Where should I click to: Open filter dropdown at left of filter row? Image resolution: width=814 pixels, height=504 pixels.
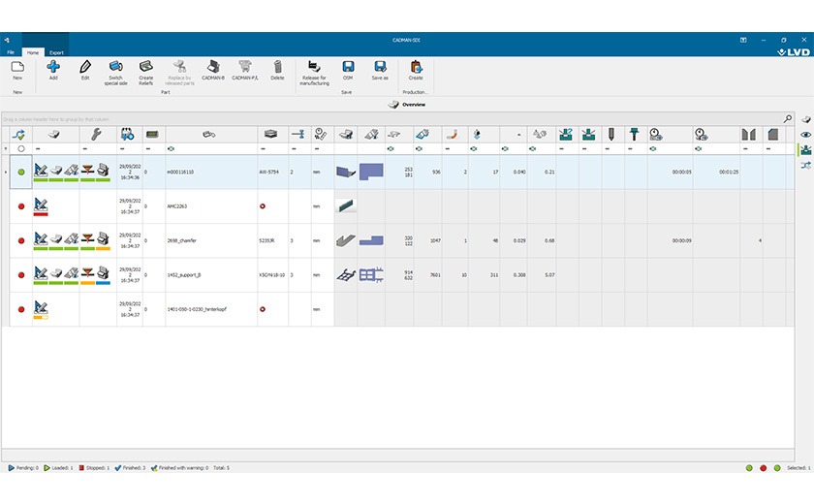(6, 148)
